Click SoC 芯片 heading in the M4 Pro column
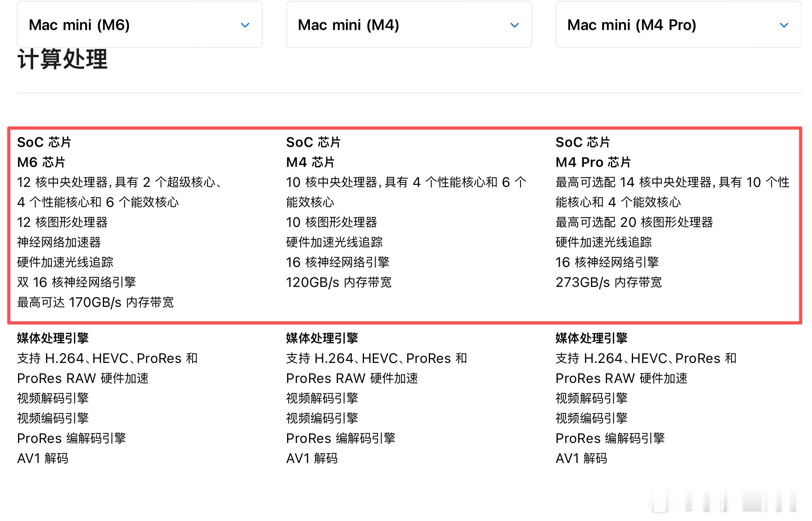 click(583, 142)
